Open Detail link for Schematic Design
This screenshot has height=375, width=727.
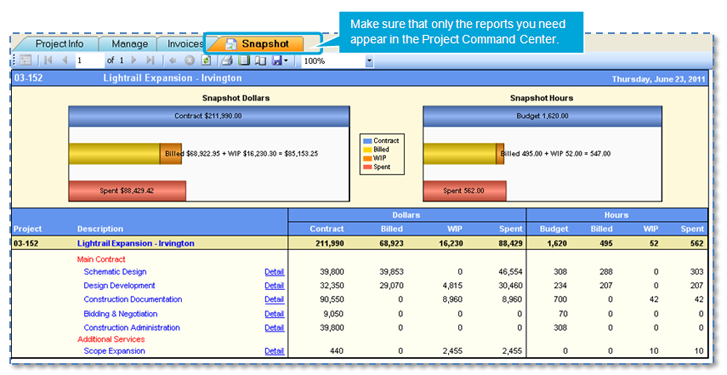(x=274, y=272)
